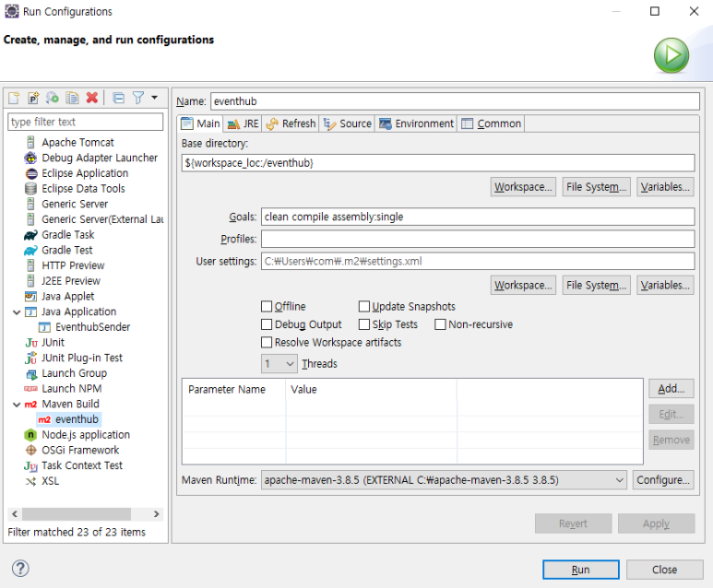This screenshot has width=713, height=588.
Task: Click the Launch Group icon
Action: tap(31, 373)
